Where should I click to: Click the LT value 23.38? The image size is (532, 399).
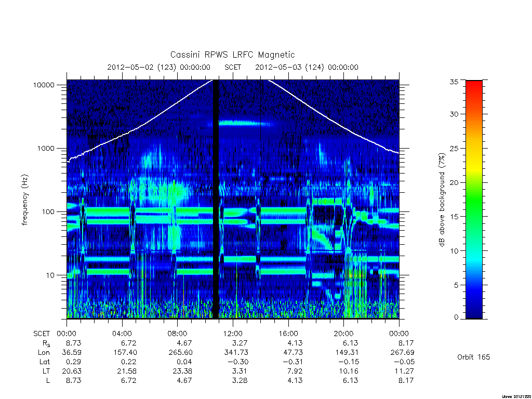tap(182, 371)
